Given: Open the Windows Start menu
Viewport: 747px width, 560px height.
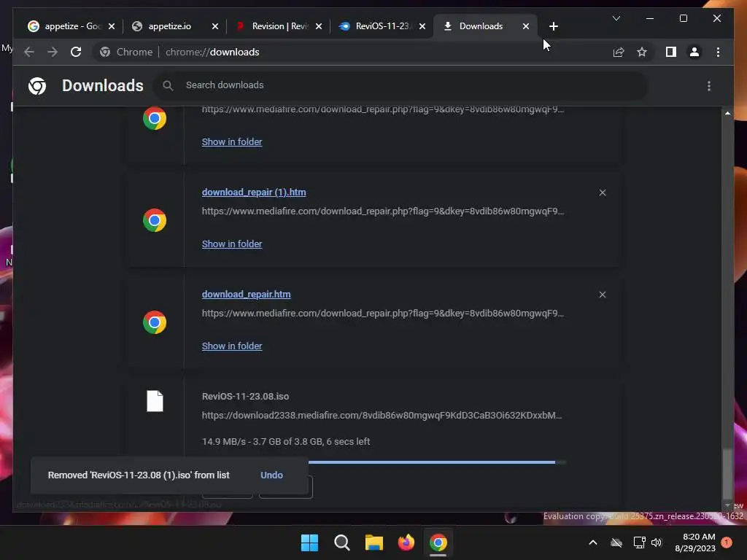Looking at the screenshot, I should point(309,542).
